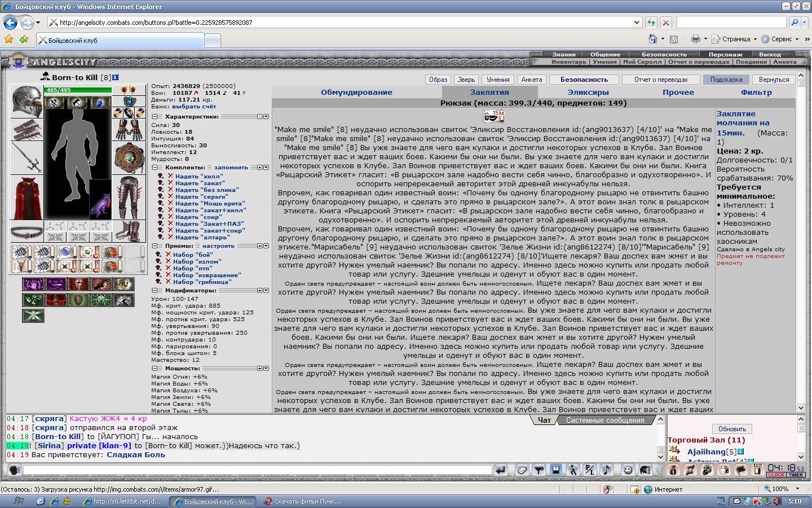Image resolution: width=812 pixels, height=508 pixels.
Task: Click the money bag icon
Action: (x=672, y=470)
